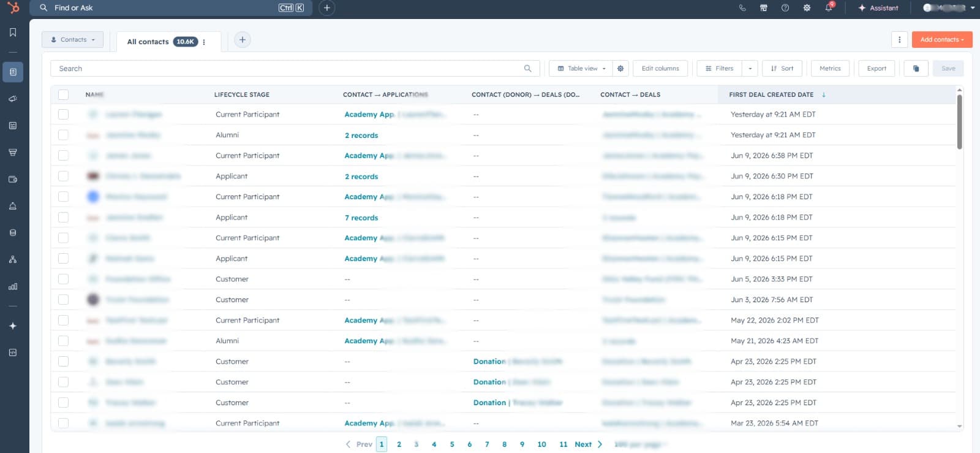980x453 pixels.
Task: Click the Prev page link
Action: pyautogui.click(x=359, y=444)
